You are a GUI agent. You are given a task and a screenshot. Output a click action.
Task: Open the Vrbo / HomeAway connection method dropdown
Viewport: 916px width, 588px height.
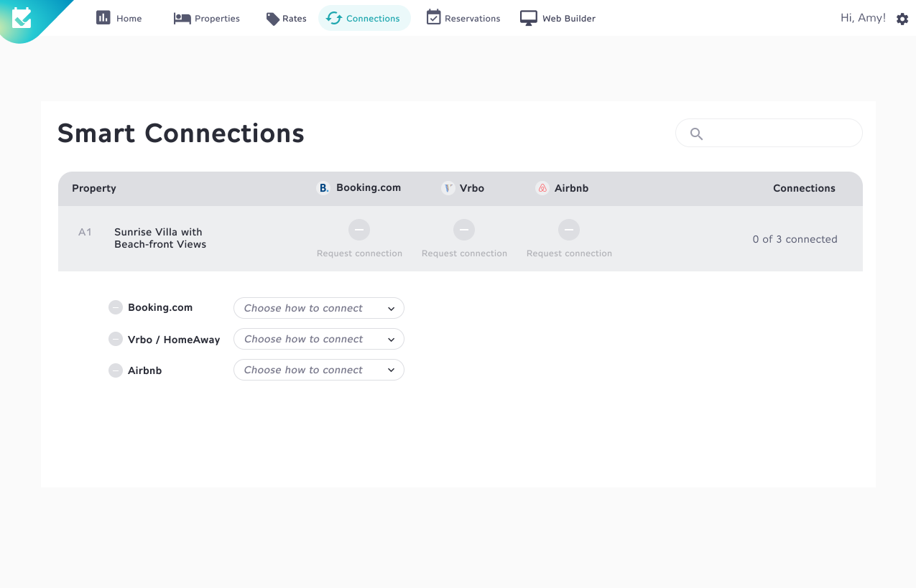319,339
